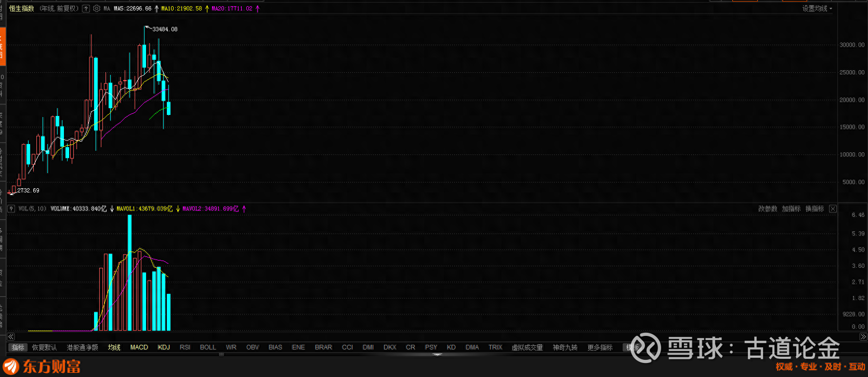
Task: Select the 虚拟成交量 indicator
Action: click(527, 347)
